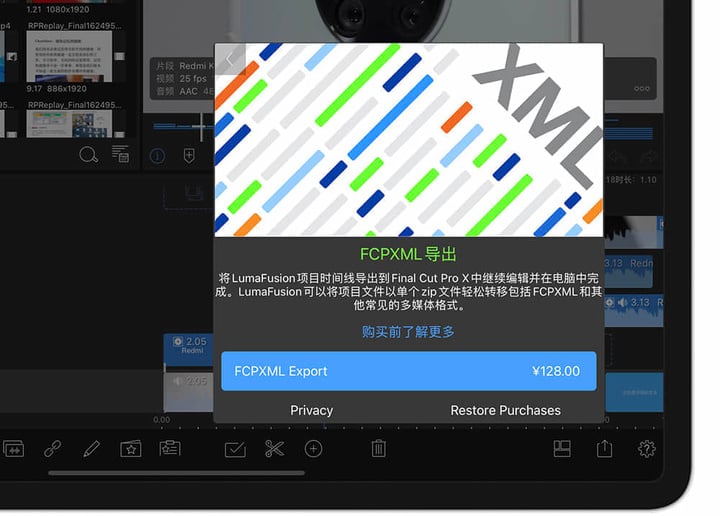
Task: Open the three-dot menu in the preview info box
Action: click(x=642, y=89)
